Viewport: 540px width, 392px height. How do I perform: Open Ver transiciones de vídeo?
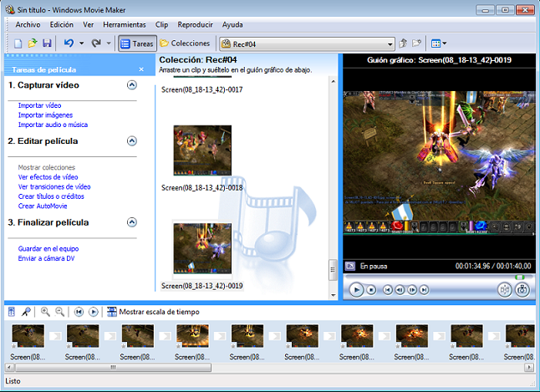[54, 186]
